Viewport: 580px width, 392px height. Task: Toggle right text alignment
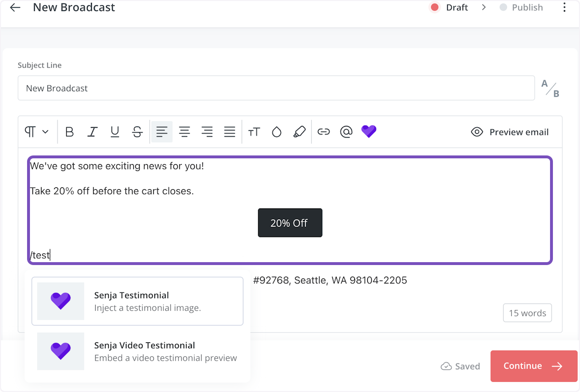pyautogui.click(x=207, y=131)
